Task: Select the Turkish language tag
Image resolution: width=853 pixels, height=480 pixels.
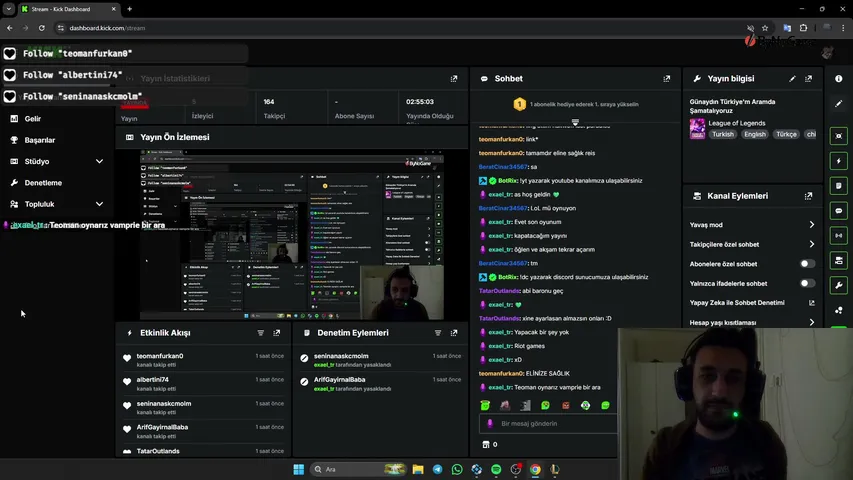Action: pyautogui.click(x=722, y=134)
